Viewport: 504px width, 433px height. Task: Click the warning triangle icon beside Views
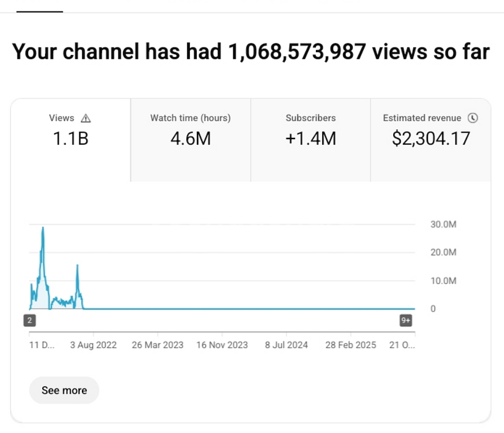86,118
